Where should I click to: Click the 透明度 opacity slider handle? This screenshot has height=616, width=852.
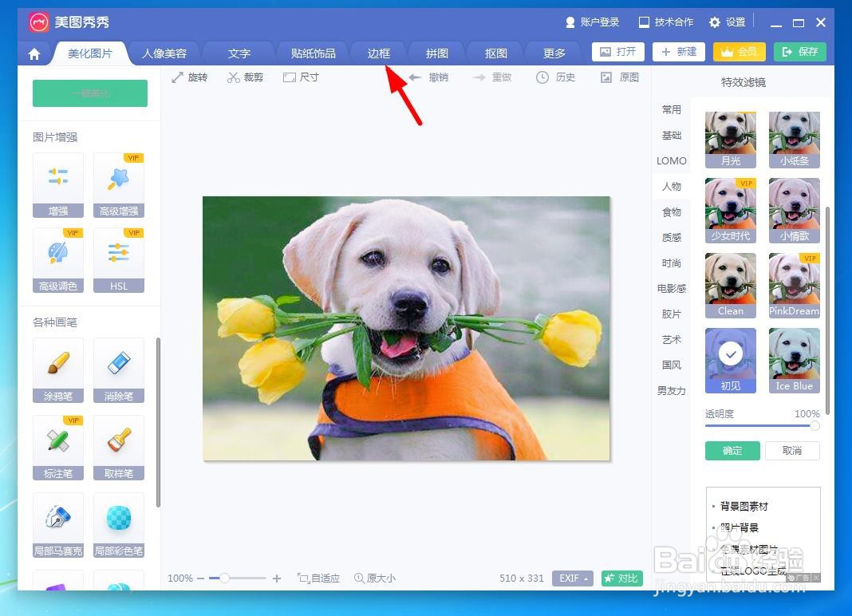click(x=815, y=426)
